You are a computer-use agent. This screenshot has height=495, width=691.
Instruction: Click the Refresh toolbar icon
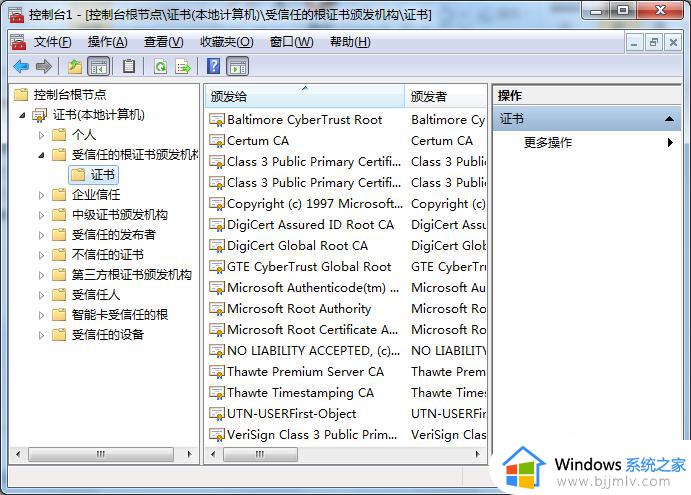tap(160, 67)
